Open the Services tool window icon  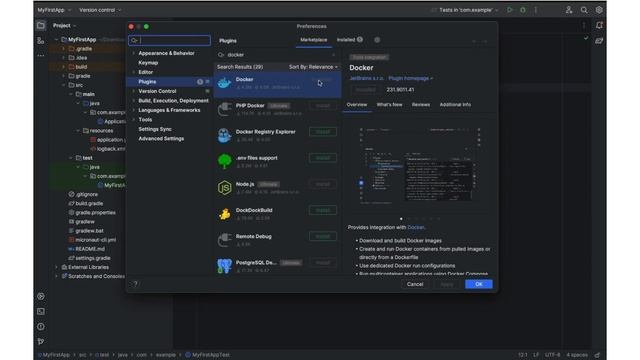tap(41, 296)
